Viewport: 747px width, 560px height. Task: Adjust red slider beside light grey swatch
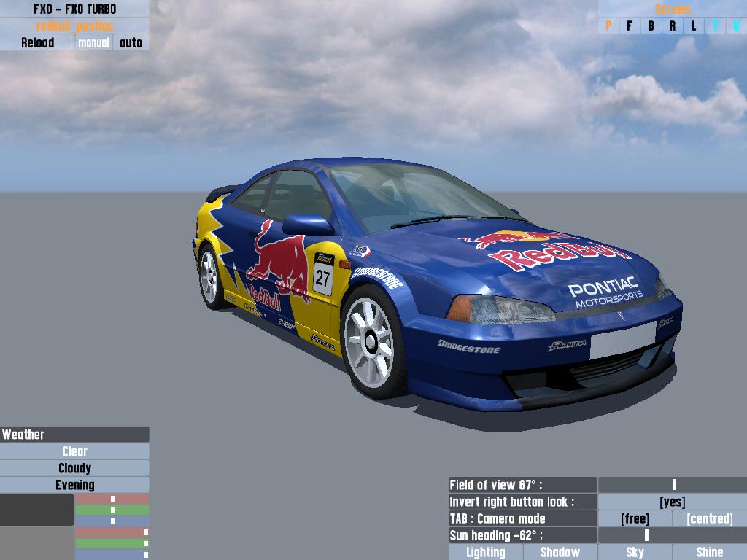point(112,532)
